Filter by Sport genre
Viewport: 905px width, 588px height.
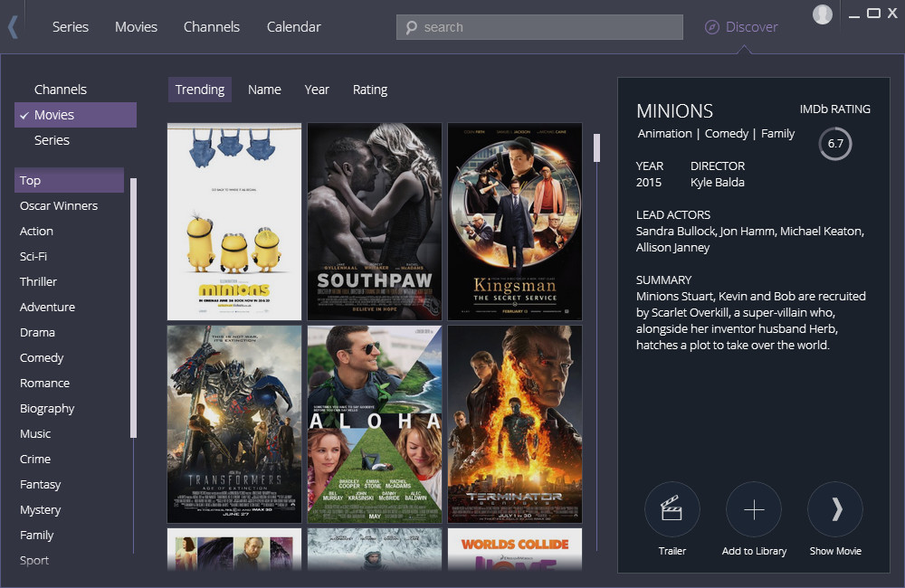[x=34, y=560]
